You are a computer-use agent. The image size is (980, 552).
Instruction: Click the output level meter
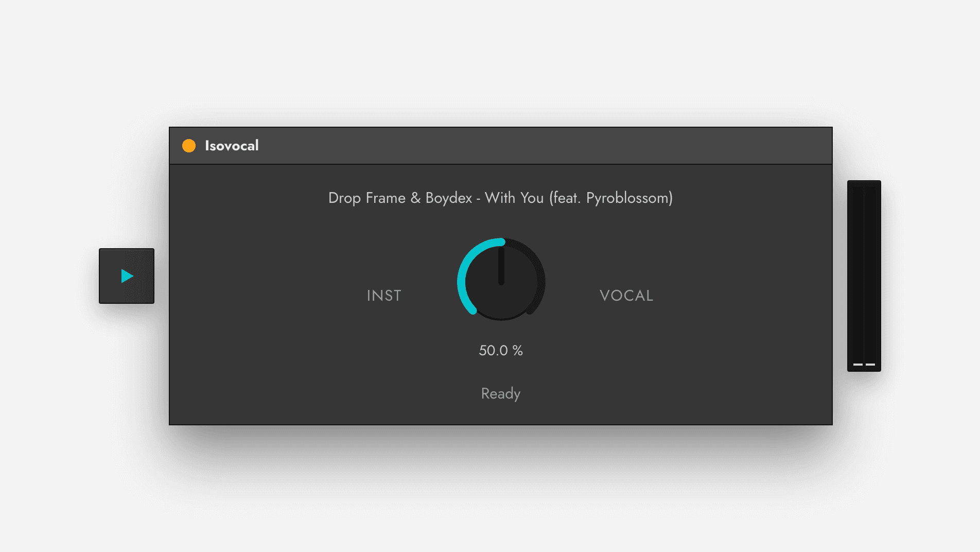(864, 276)
